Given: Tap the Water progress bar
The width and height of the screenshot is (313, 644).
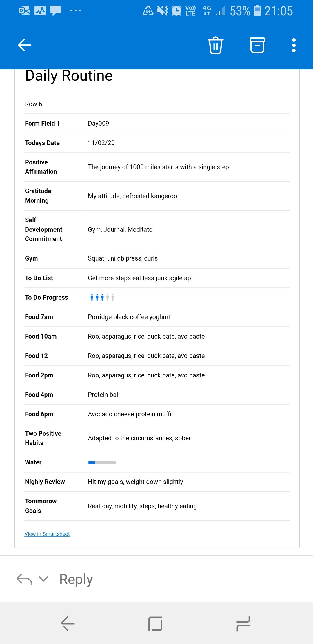Looking at the screenshot, I should pos(102,462).
